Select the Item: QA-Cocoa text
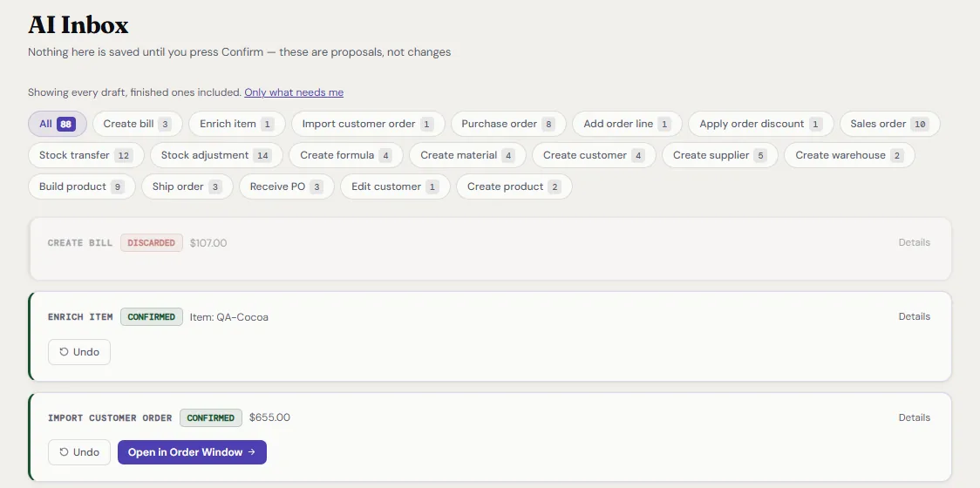The height and width of the screenshot is (488, 980). click(x=228, y=317)
